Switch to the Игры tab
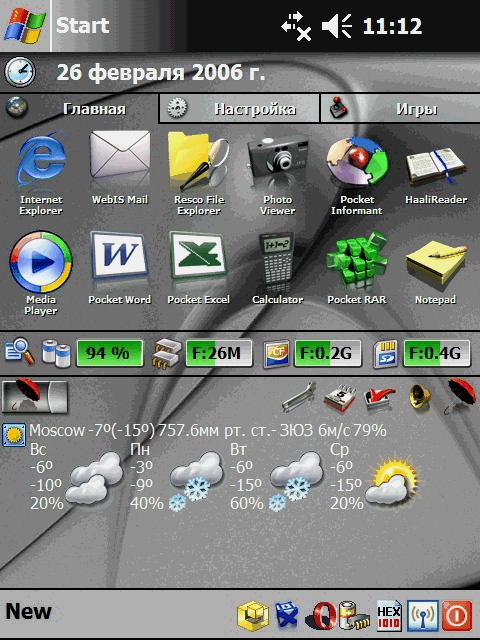Viewport: 480px width, 640px height. [x=401, y=109]
